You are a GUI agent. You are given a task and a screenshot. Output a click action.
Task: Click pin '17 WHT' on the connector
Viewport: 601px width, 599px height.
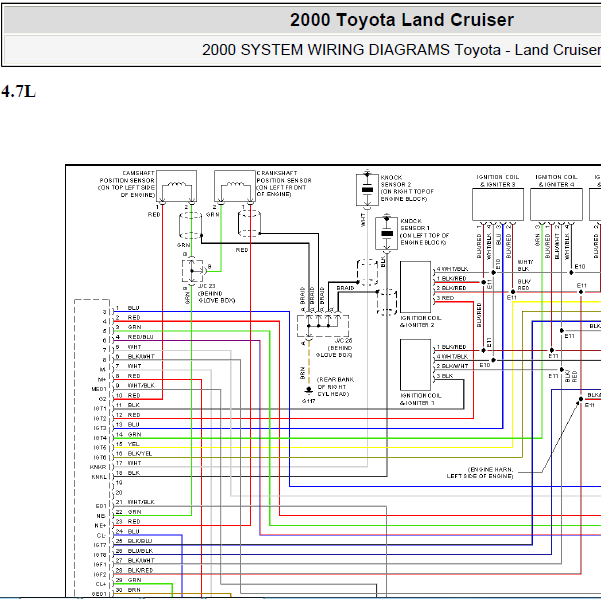point(128,463)
